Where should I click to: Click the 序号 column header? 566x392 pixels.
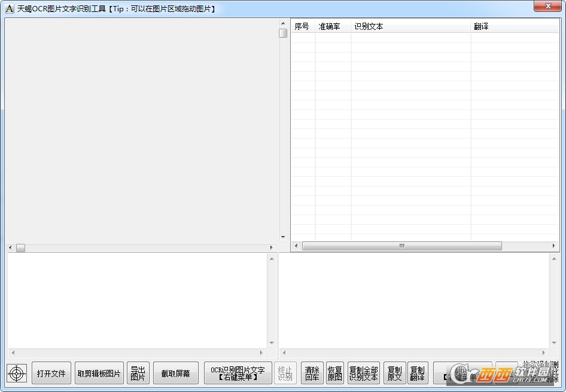coord(302,26)
